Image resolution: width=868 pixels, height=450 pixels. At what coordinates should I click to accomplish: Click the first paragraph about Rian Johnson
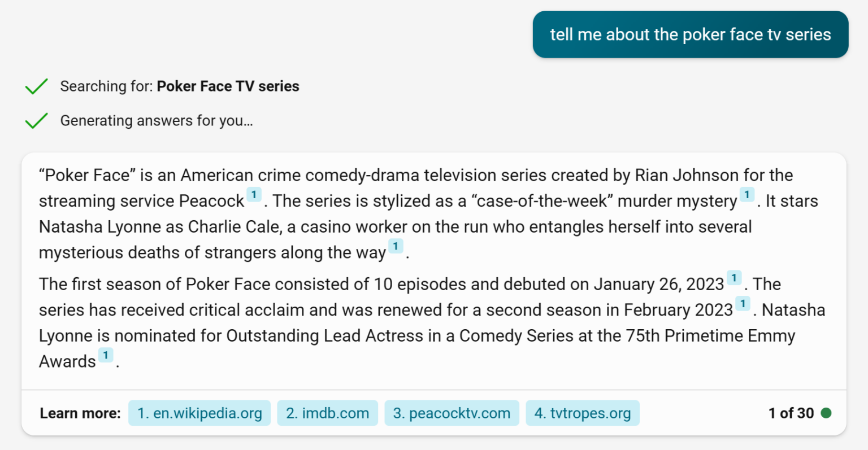(x=396, y=213)
